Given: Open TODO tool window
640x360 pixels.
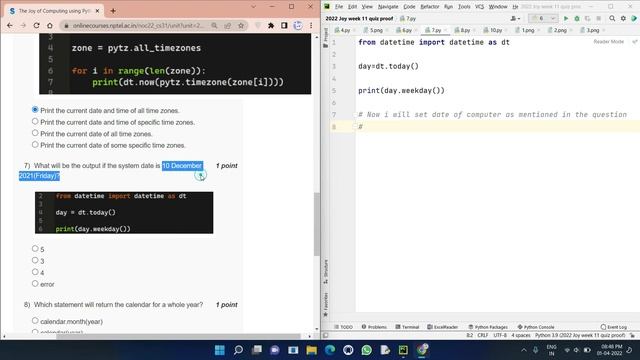Looking at the screenshot, I should 343,327.
